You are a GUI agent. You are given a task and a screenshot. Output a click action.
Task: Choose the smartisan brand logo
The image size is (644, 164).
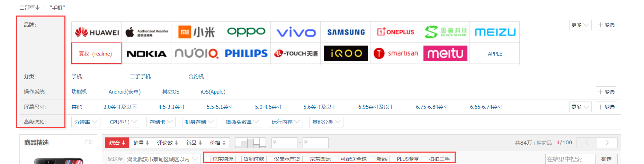396,54
